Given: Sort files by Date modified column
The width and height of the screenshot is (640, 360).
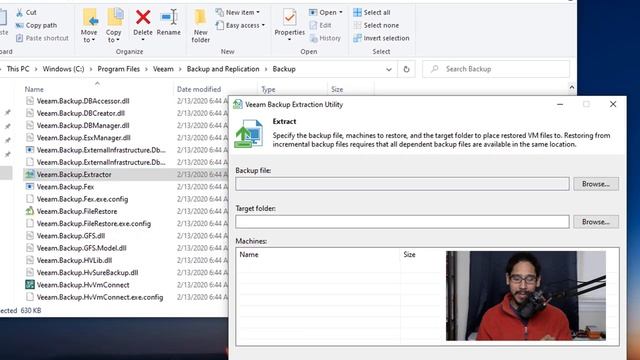Looking at the screenshot, I should 199,89.
